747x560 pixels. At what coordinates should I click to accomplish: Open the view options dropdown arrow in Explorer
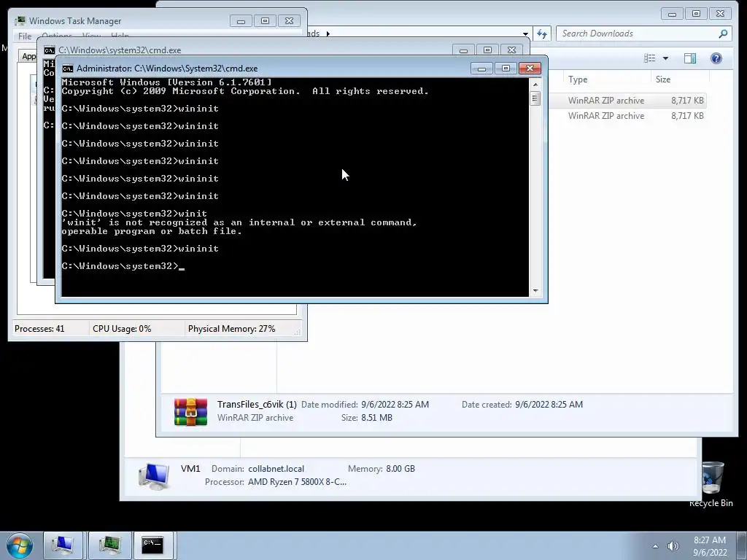665,58
